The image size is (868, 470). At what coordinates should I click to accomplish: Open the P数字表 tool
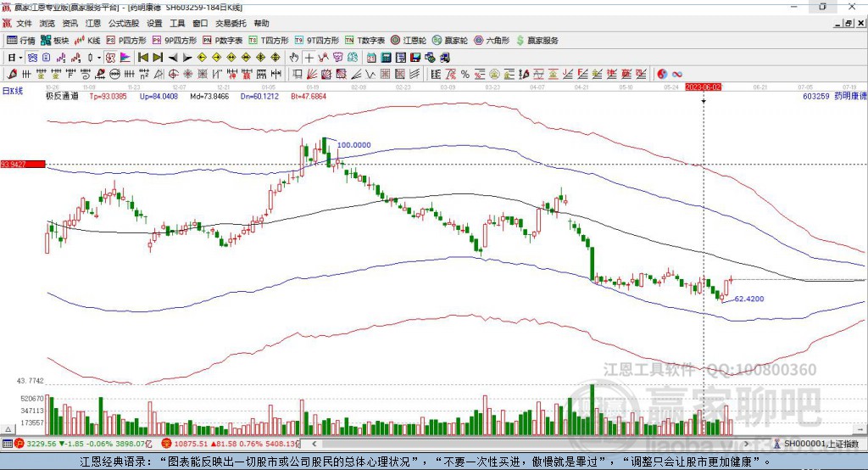[223, 41]
